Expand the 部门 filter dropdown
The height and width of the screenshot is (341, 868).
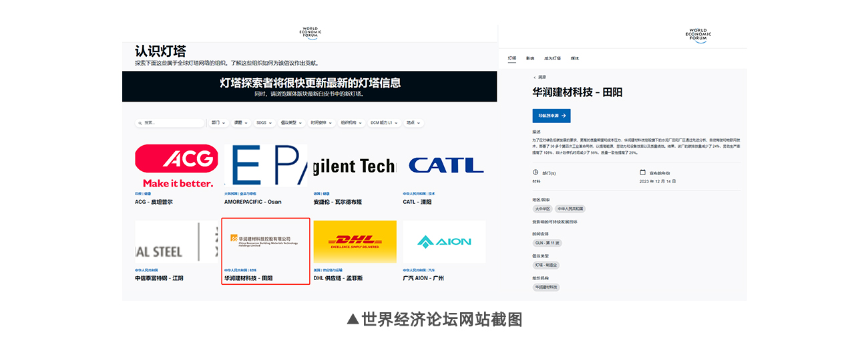click(x=218, y=123)
